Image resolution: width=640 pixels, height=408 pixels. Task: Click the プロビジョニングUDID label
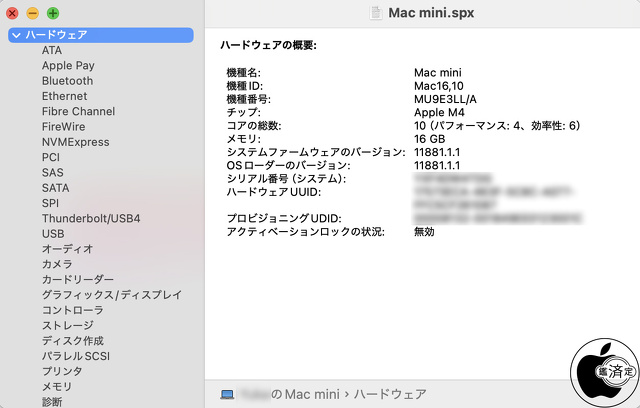(284, 219)
